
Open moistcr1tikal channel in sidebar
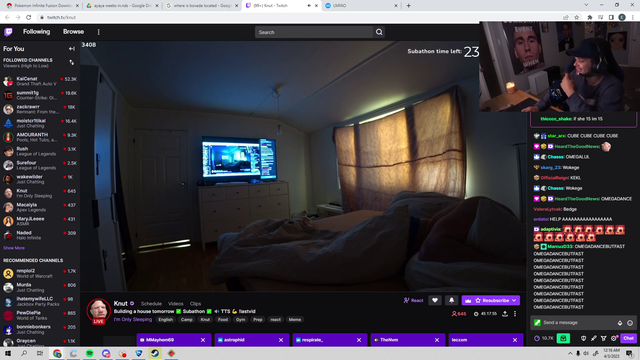(40, 123)
